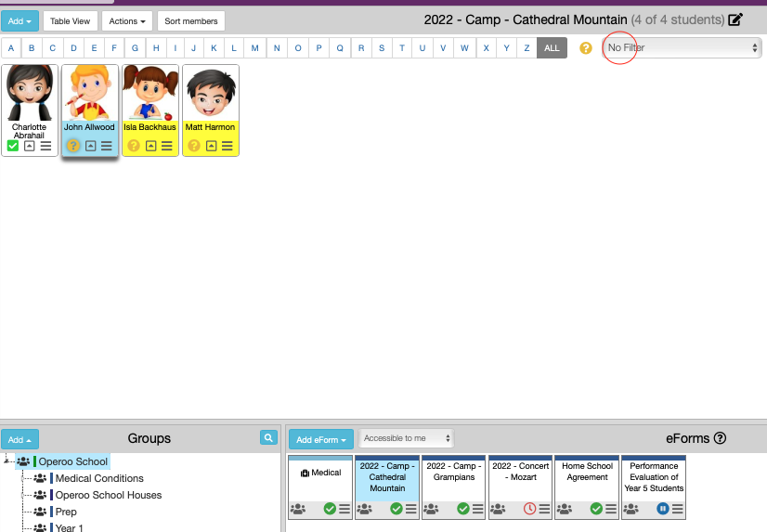The image size is (767, 532).
Task: Click the yellow help icon near the filter
Action: (x=585, y=47)
